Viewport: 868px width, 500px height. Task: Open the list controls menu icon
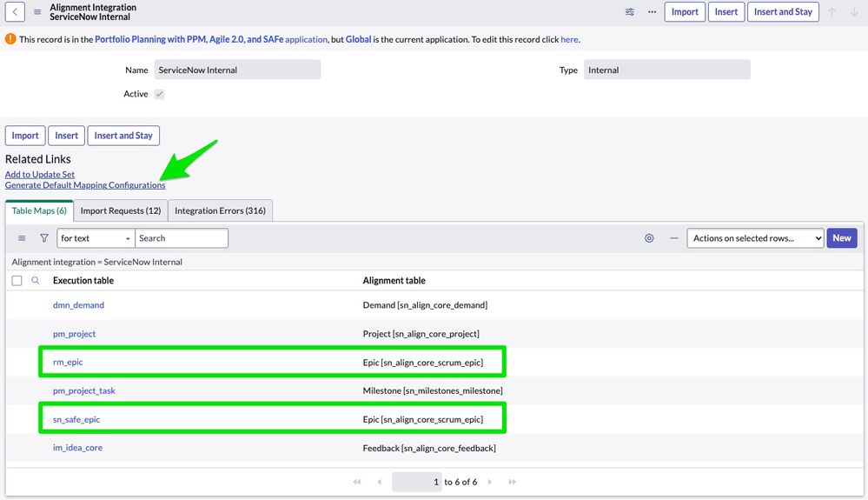pyautogui.click(x=22, y=238)
